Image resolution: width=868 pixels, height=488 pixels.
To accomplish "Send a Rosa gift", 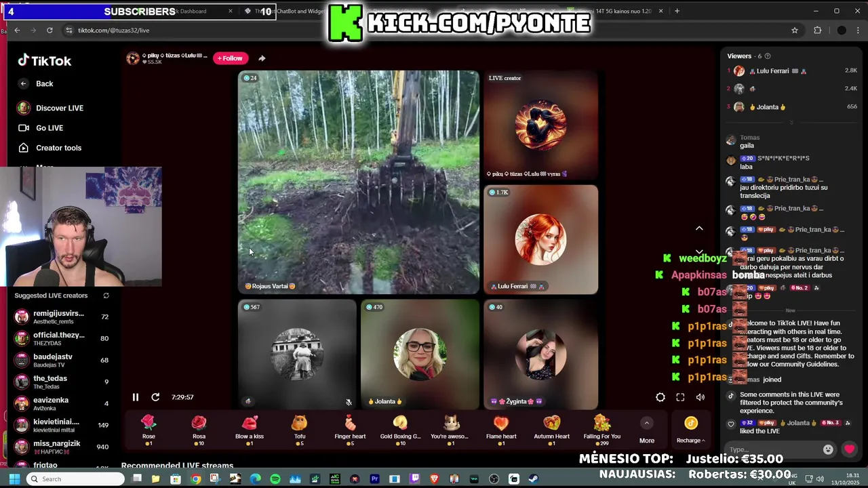I will (x=199, y=430).
